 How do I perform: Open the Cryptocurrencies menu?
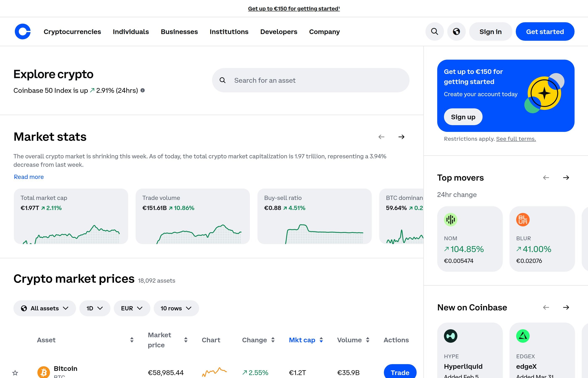[72, 31]
